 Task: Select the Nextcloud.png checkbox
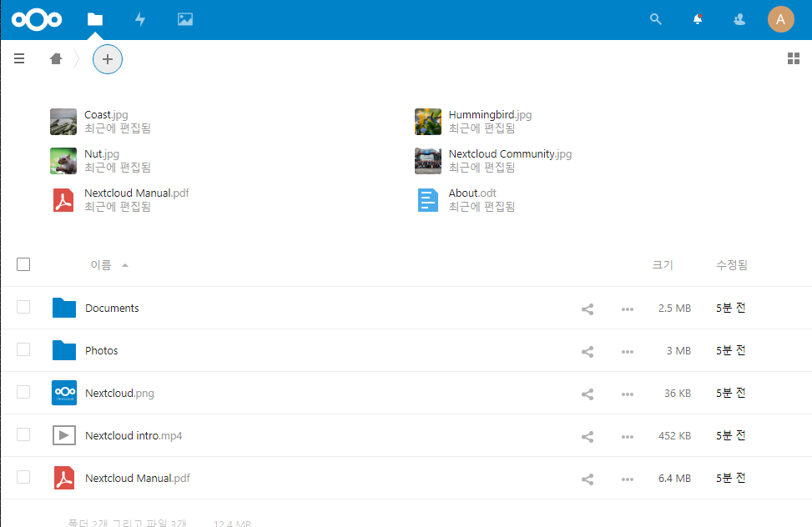pos(23,392)
